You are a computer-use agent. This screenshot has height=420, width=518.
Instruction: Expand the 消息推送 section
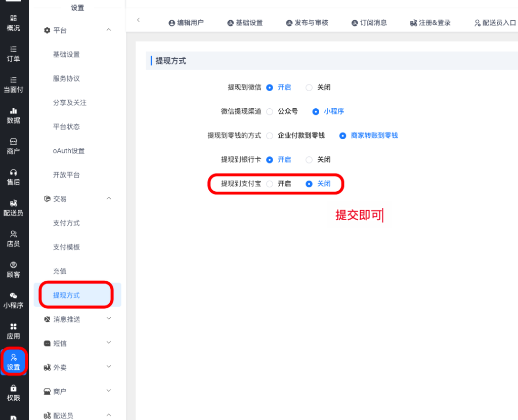coord(109,319)
